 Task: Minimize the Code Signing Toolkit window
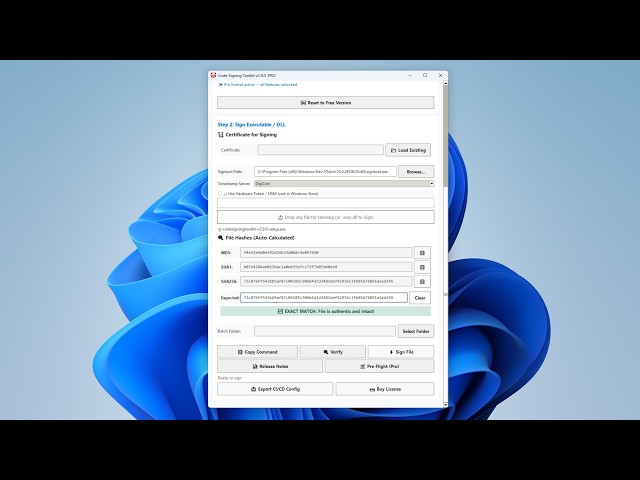coord(411,76)
